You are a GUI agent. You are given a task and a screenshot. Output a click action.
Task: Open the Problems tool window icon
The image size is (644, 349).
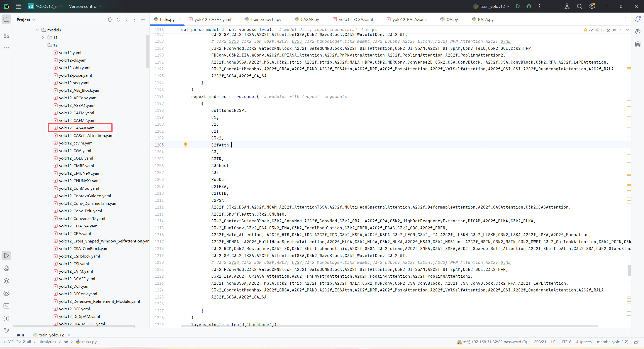click(x=6, y=318)
